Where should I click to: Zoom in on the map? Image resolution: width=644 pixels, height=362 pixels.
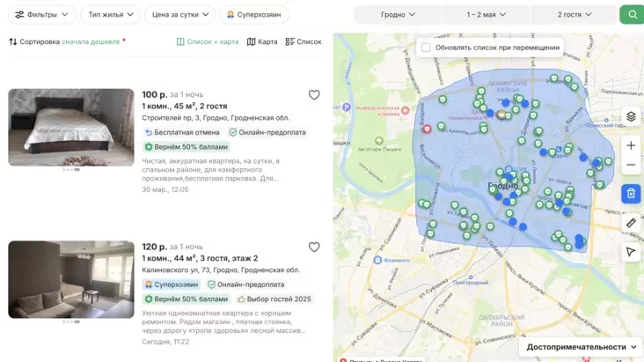[631, 145]
